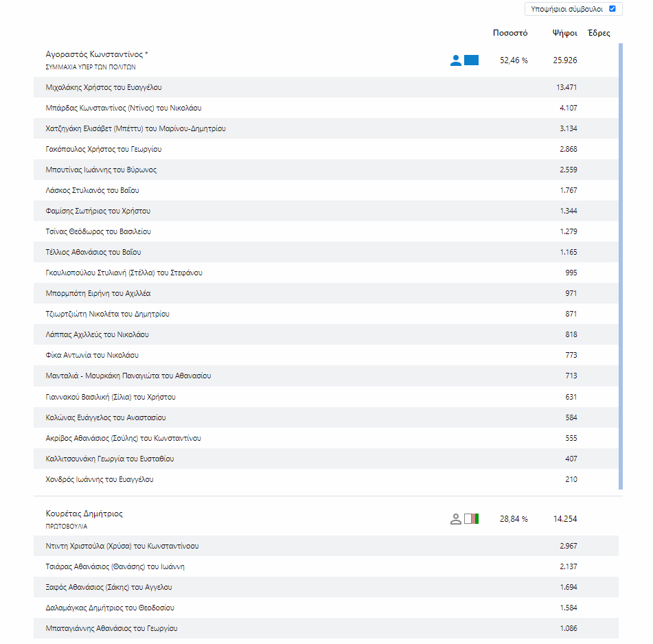This screenshot has width=653, height=644.
Task: Uncheck the Υποψήφιοι σύμβουλοι checkbox
Action: click(x=612, y=9)
